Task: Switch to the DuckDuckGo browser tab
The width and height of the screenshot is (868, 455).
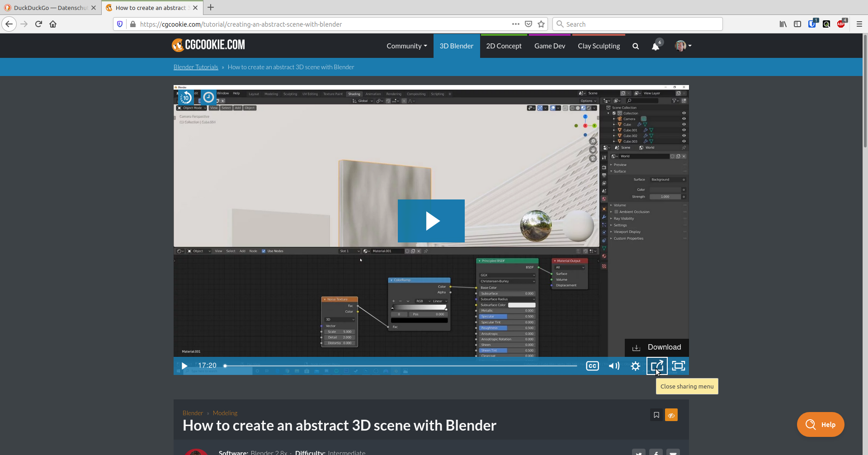Action: [50, 8]
